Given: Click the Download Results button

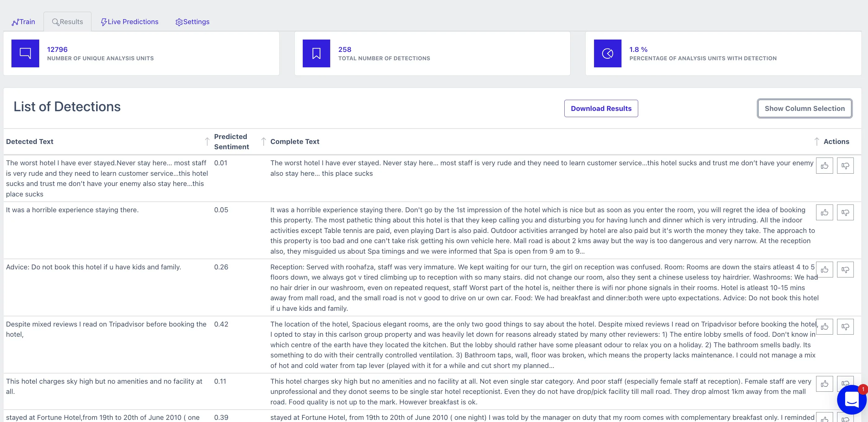Looking at the screenshot, I should [601, 108].
